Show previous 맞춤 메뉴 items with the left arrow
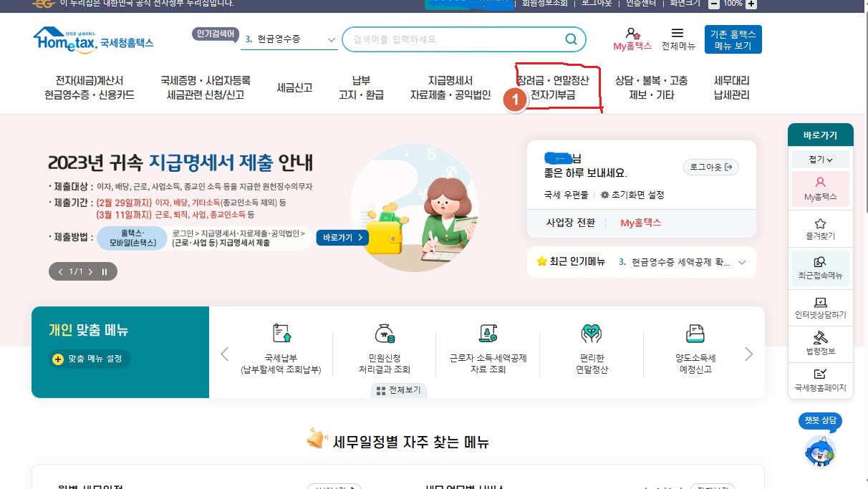Image resolution: width=868 pixels, height=489 pixels. [225, 354]
